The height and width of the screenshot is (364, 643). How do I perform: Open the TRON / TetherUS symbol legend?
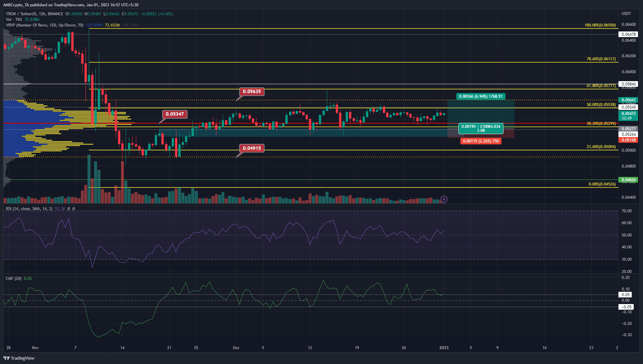pos(34,14)
